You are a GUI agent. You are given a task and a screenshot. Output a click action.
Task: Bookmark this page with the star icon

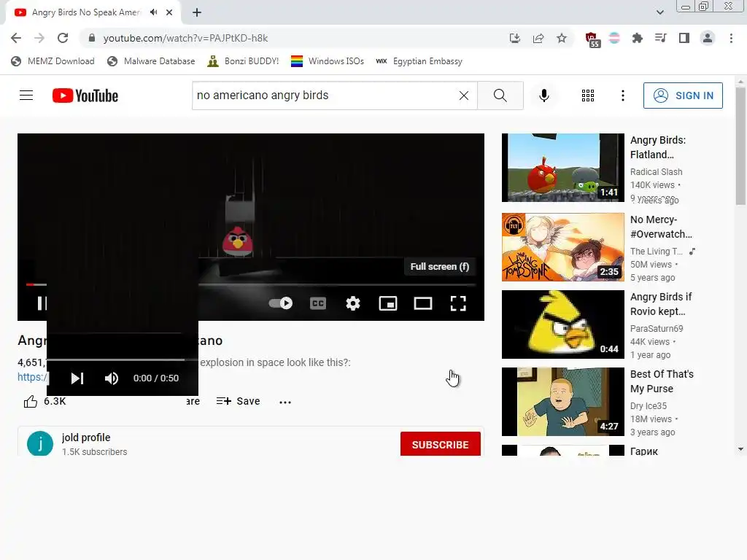tap(562, 38)
